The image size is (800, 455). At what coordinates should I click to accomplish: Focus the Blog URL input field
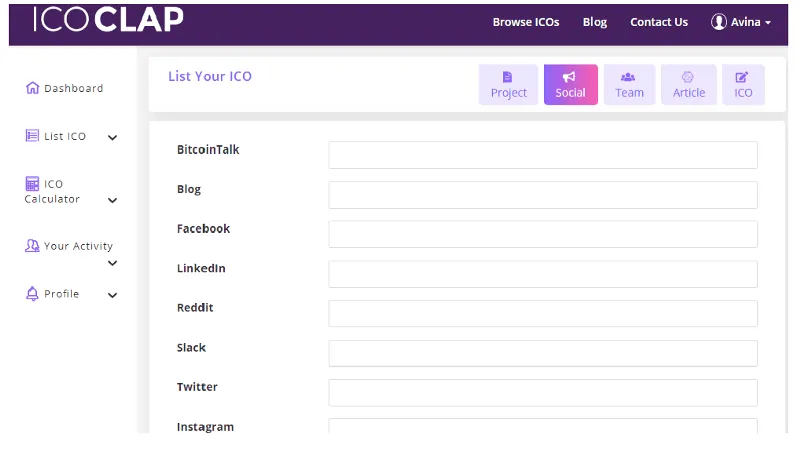543,195
